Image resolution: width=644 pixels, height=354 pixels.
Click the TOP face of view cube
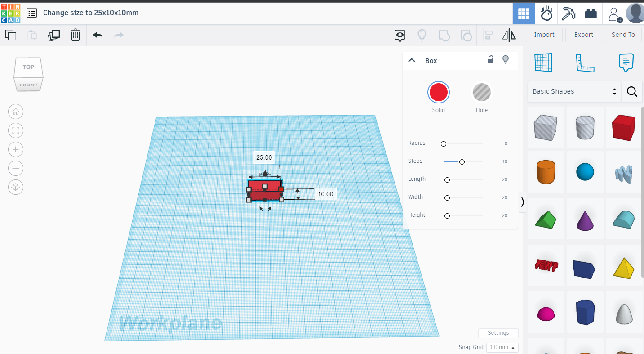(x=28, y=67)
